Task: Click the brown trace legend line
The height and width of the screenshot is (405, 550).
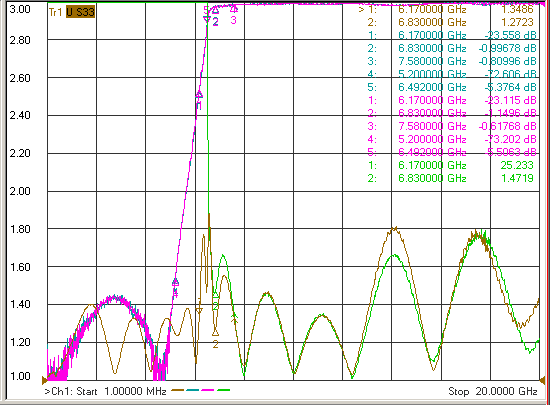Action: point(177,390)
